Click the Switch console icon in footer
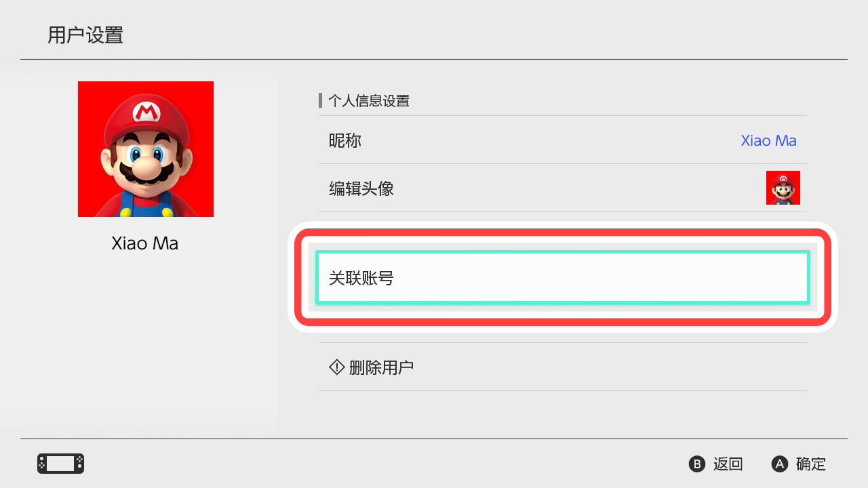Screen dimensions: 868x488 [x=60, y=464]
